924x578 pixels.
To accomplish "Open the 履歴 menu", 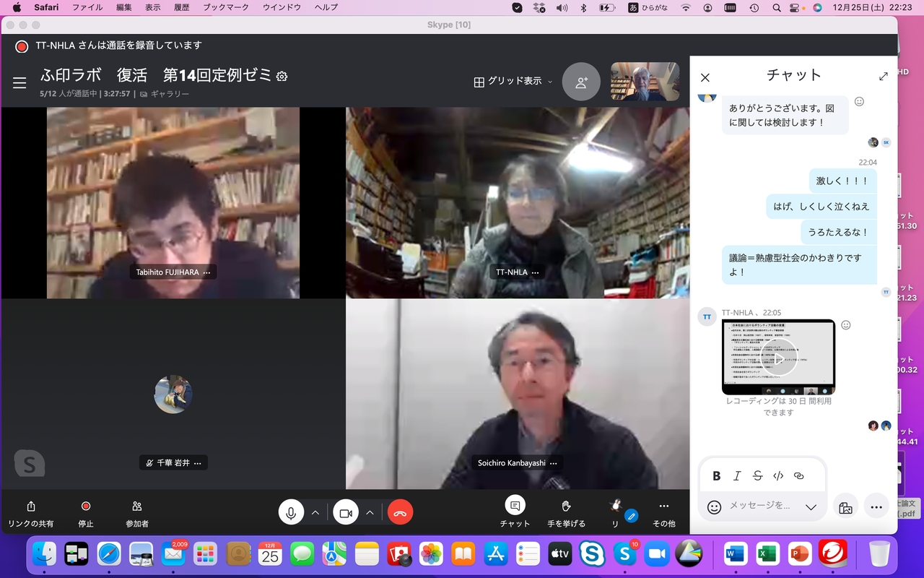I will coord(182,7).
